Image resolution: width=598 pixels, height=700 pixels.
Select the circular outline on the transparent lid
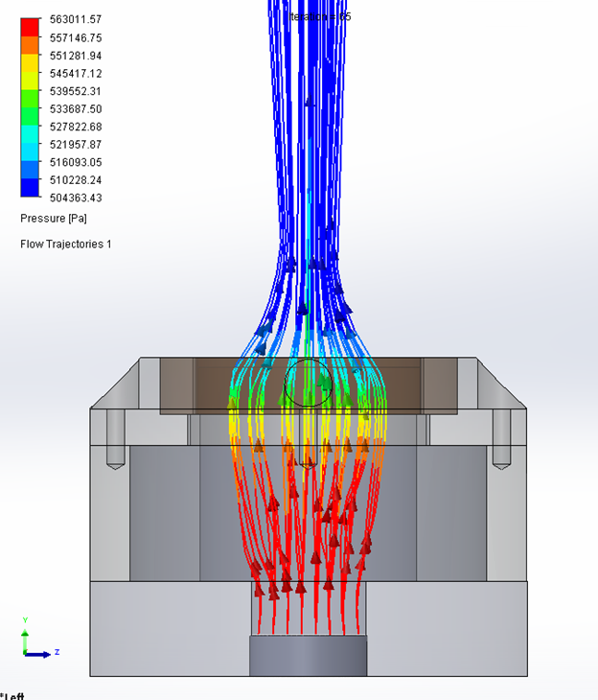tap(308, 383)
